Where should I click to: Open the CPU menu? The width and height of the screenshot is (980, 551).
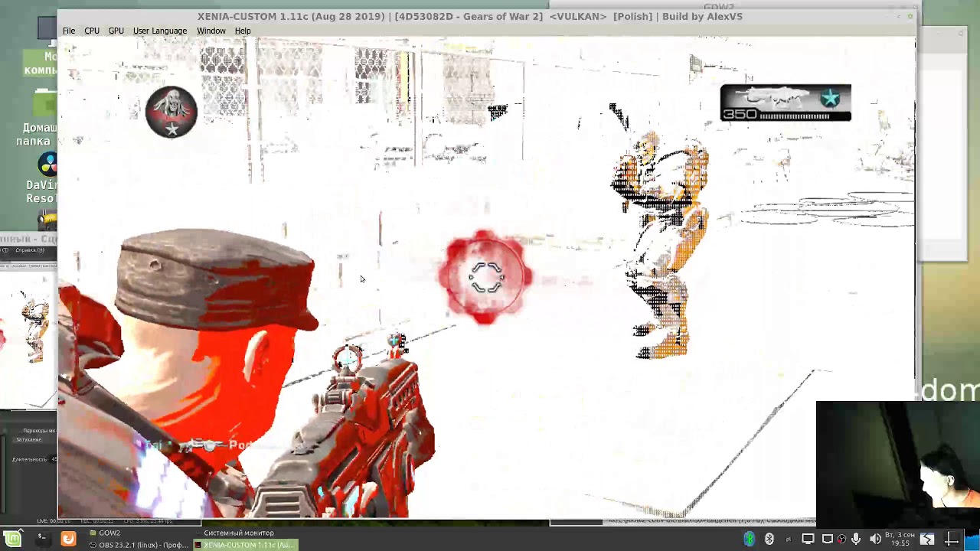92,31
